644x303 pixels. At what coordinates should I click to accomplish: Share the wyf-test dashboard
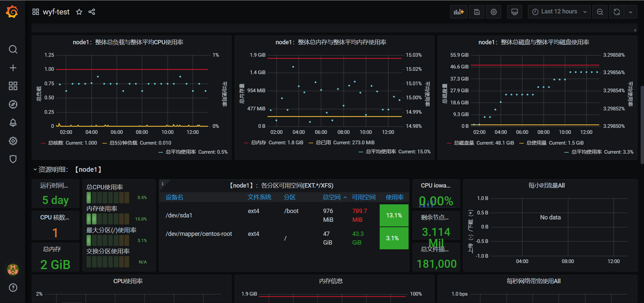[92, 12]
